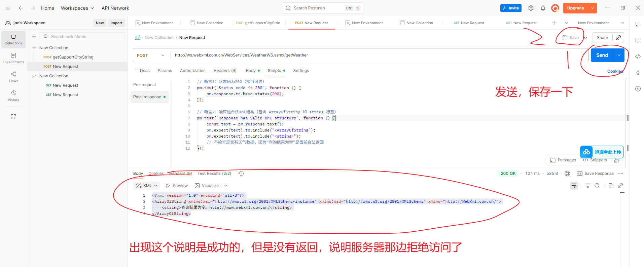Switch to the Headers (9) request tab

pos(225,71)
